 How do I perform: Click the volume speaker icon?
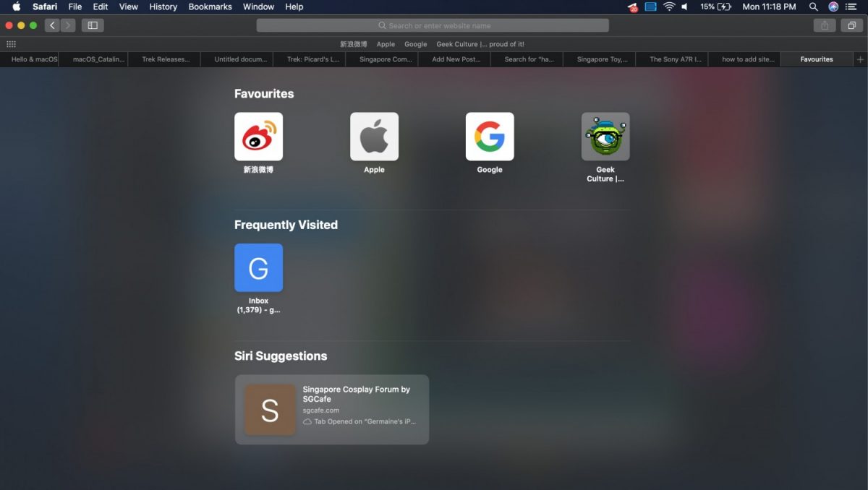(684, 7)
